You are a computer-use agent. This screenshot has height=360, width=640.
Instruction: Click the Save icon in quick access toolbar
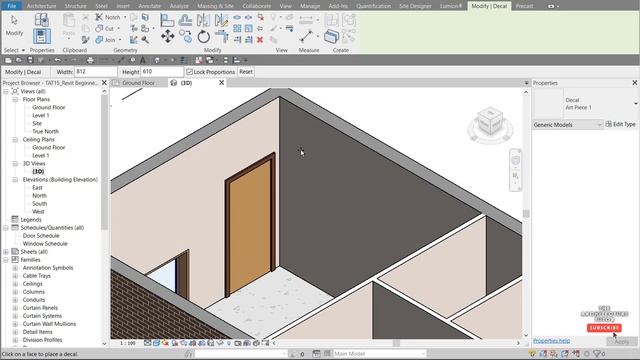click(x=30, y=60)
